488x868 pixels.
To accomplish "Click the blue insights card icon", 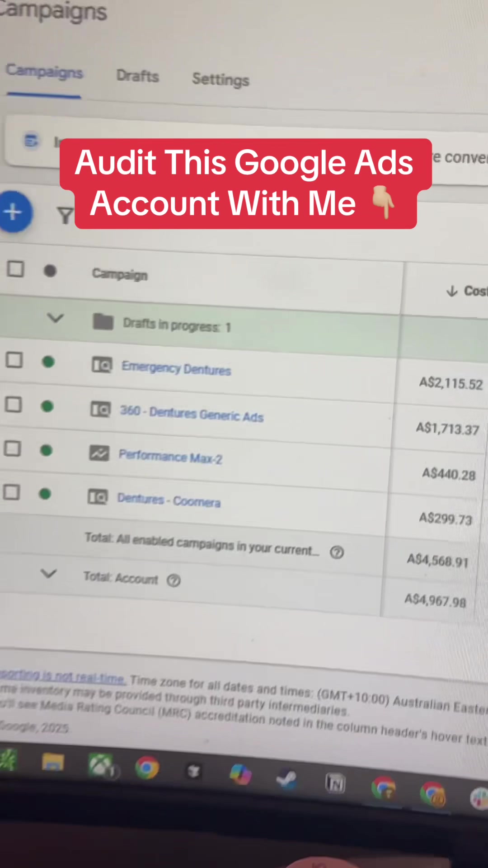I will coord(32,141).
